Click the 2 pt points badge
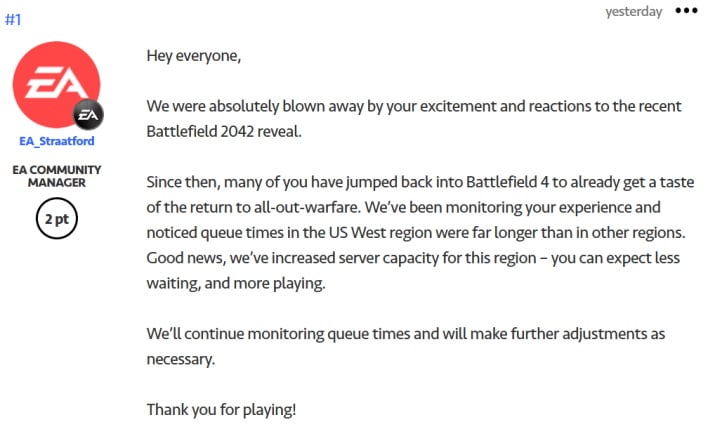The height and width of the screenshot is (432, 708). (57, 218)
